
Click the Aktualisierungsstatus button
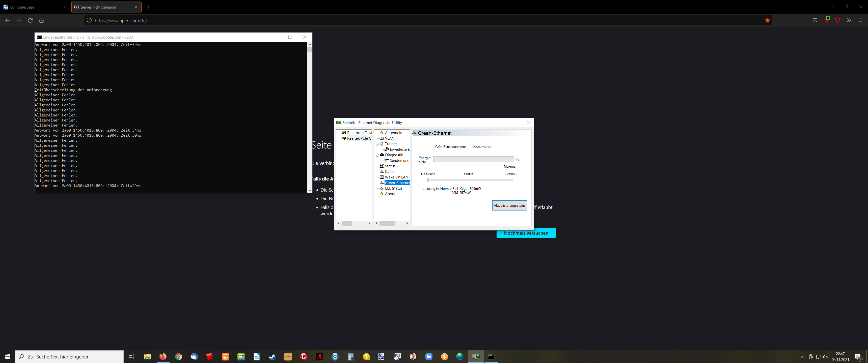point(509,205)
